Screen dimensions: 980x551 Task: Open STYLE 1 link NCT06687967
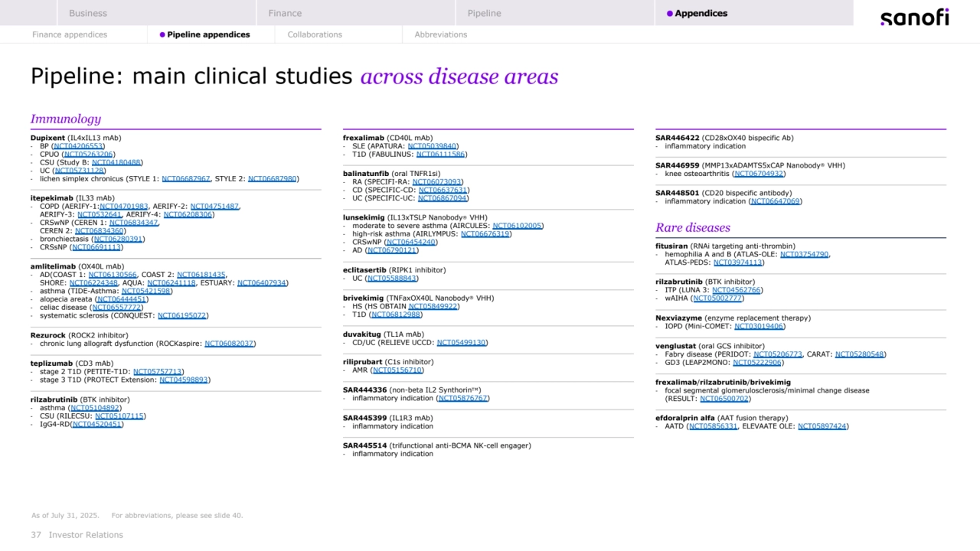(x=186, y=179)
